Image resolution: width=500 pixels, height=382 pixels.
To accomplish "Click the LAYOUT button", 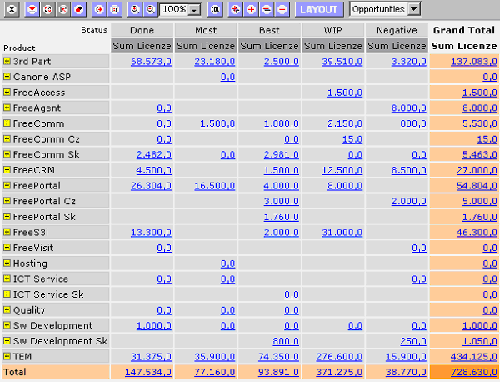I will pos(319,9).
